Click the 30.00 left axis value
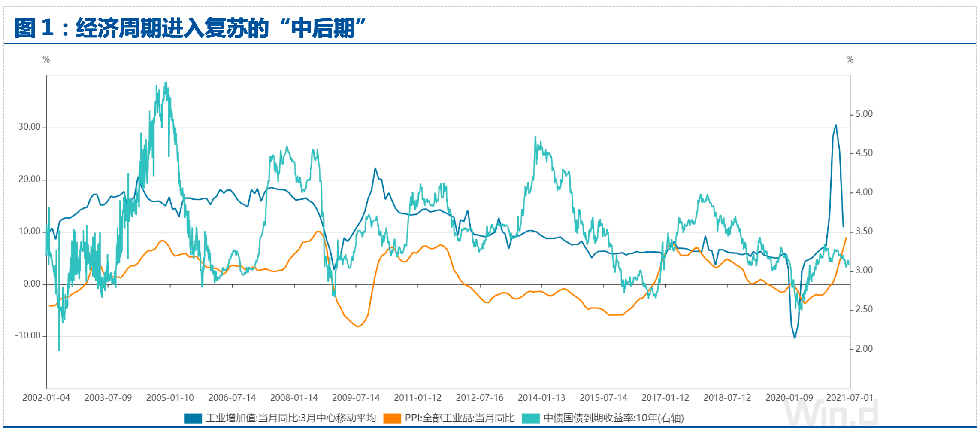The image size is (980, 433). (x=29, y=127)
